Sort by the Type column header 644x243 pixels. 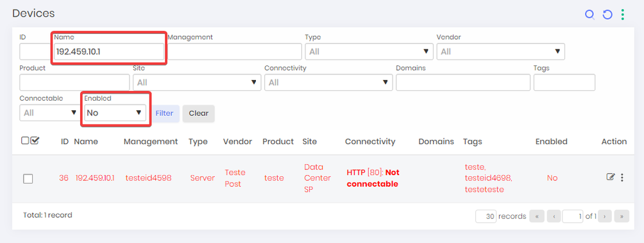[x=198, y=142]
